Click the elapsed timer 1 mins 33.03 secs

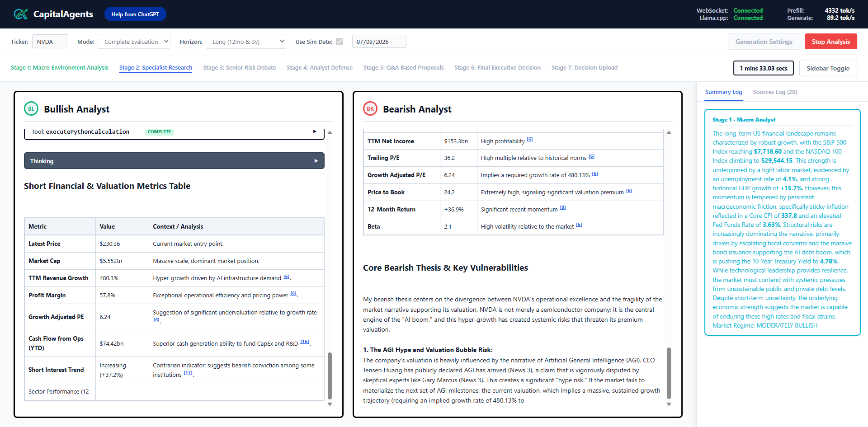764,68
